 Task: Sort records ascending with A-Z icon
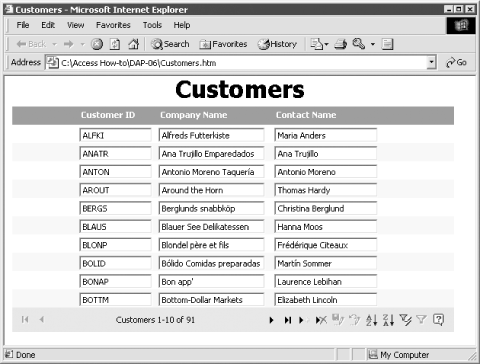click(x=371, y=320)
